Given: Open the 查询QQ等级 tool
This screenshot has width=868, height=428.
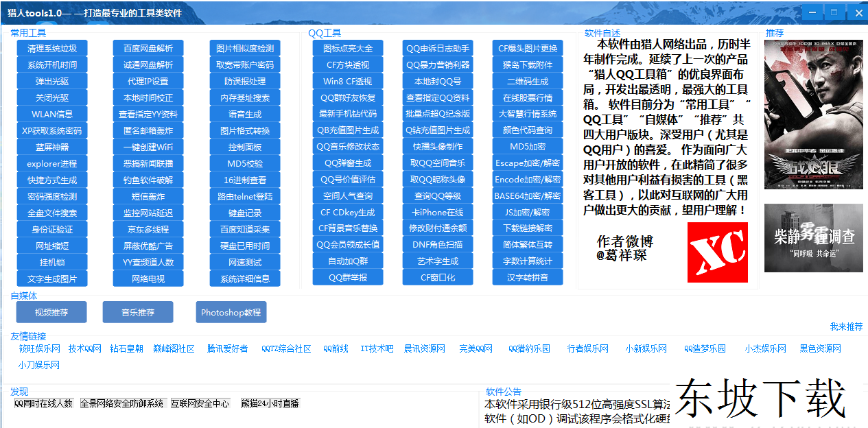Looking at the screenshot, I should 438,196.
